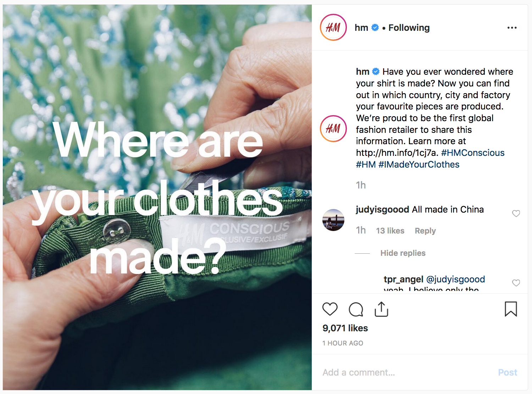532x394 pixels.
Task: Like the post with heart icon
Action: pos(330,309)
